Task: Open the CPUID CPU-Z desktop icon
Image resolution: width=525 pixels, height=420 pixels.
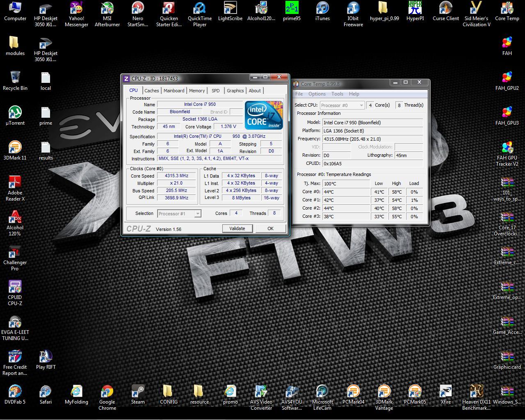Action: 15,293
